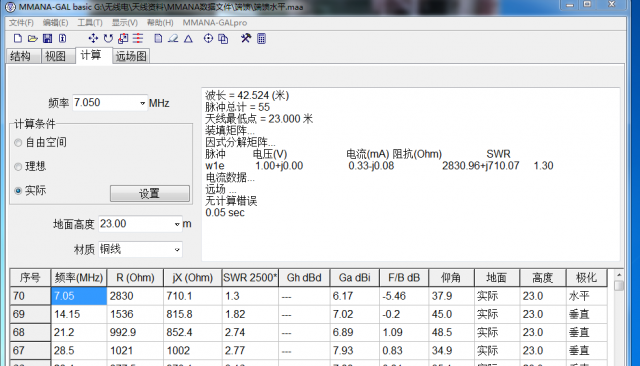Image resolution: width=640 pixels, height=366 pixels.
Task: Click the overlapping pages copy icon
Action: click(223, 39)
